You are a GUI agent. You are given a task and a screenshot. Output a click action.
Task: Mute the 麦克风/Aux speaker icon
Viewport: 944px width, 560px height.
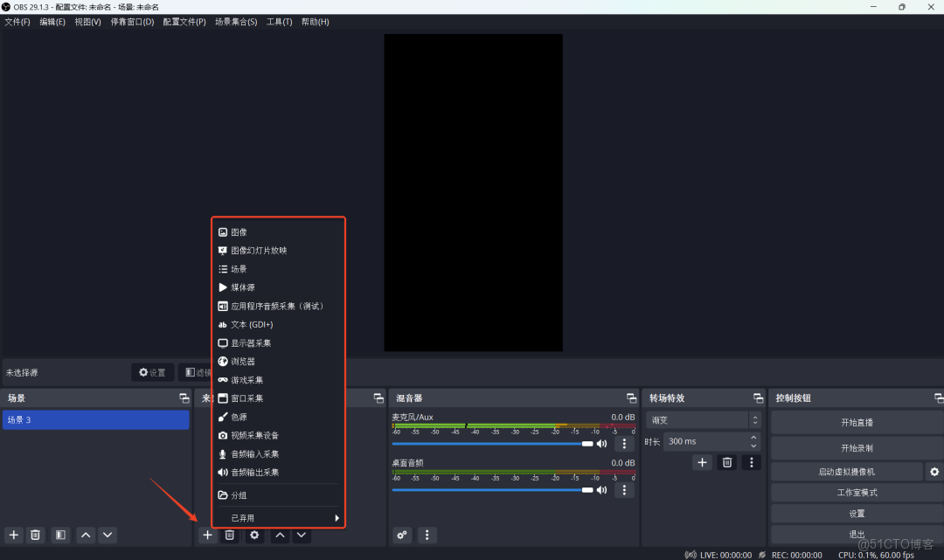click(x=602, y=444)
